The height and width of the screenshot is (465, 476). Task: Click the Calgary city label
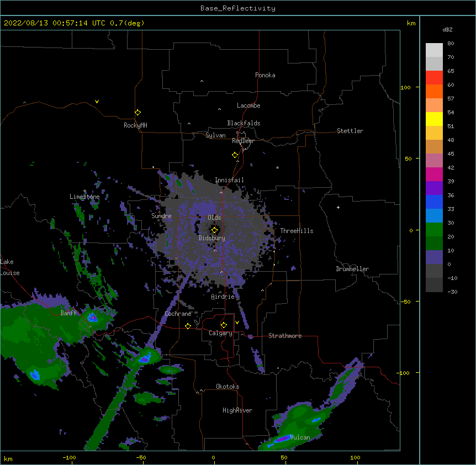[220, 333]
